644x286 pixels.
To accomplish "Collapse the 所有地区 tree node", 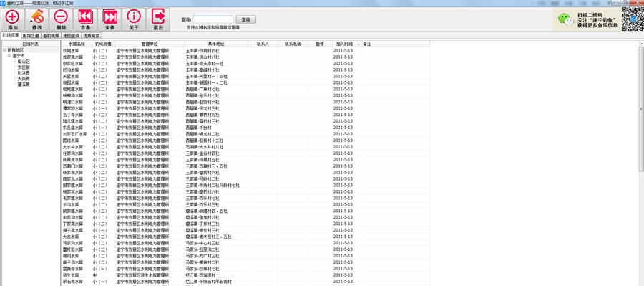I will click(4, 49).
